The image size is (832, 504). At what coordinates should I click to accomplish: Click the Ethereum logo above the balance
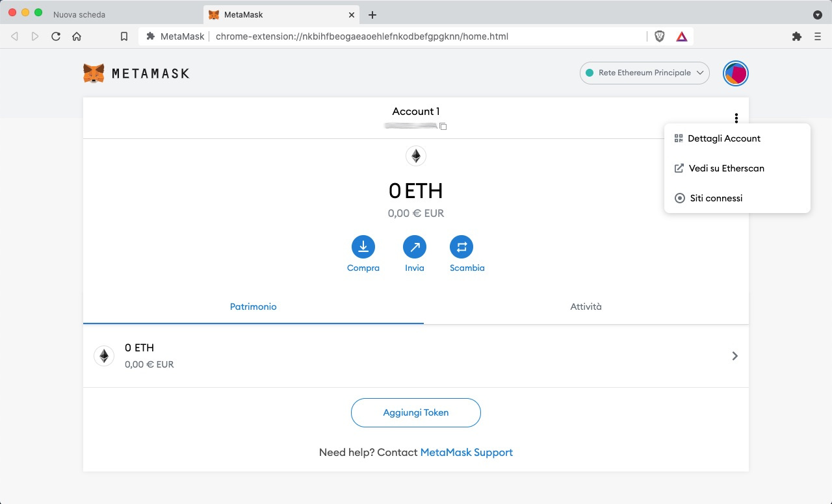point(416,156)
